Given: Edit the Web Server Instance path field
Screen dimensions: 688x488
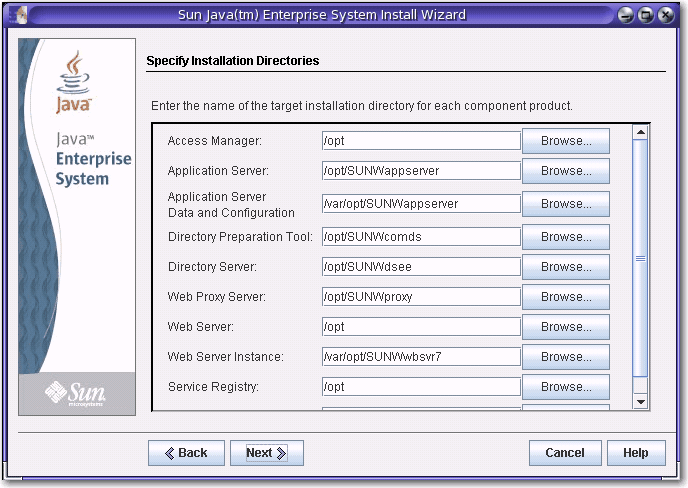Looking at the screenshot, I should [421, 357].
